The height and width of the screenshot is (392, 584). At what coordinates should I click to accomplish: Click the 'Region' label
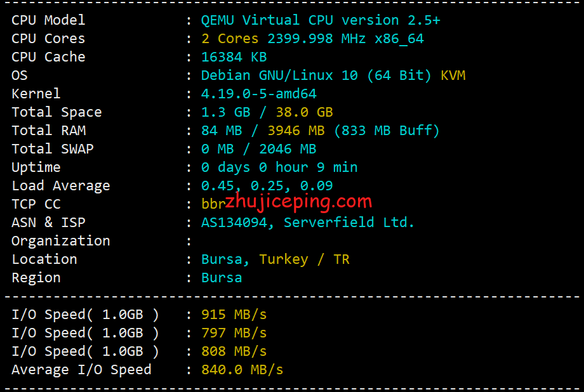pos(36,278)
